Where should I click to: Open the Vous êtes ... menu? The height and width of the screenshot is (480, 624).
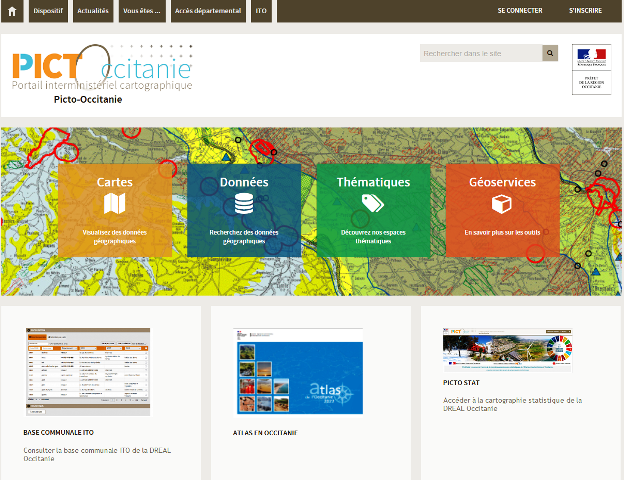(142, 11)
